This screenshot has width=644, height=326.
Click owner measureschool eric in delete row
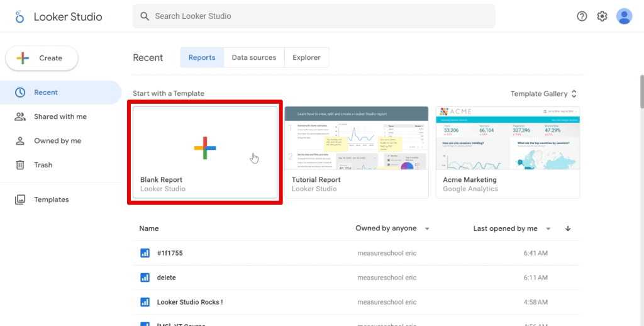coord(387,278)
